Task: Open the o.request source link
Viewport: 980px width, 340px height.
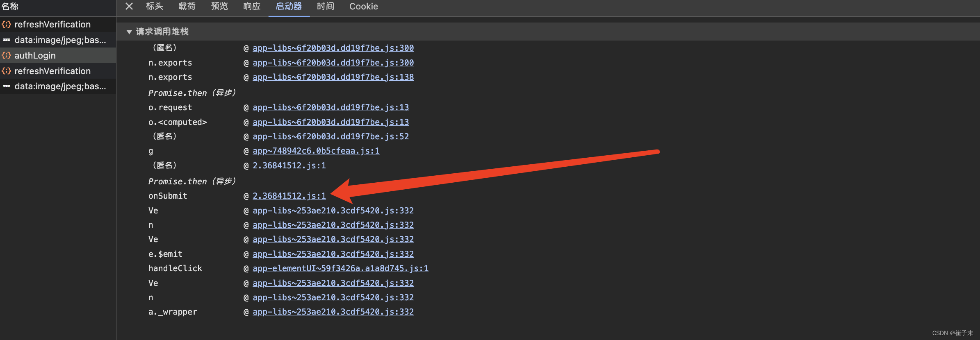Action: (330, 107)
